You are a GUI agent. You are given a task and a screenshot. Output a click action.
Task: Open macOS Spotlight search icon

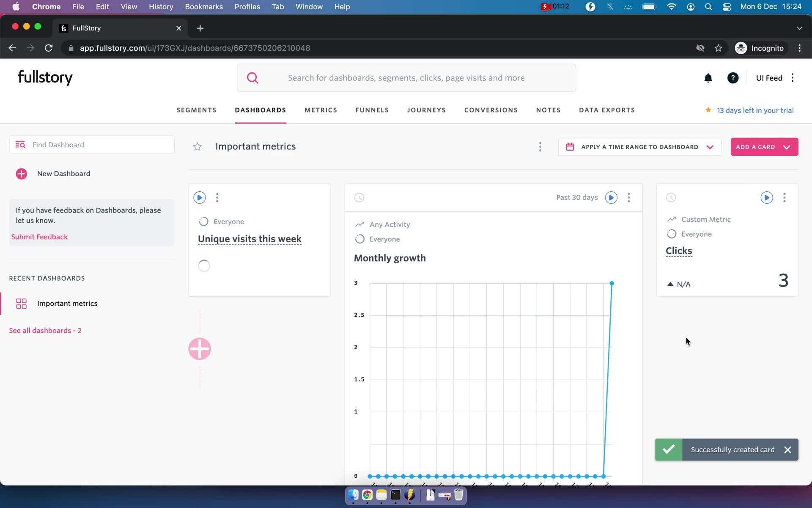[708, 7]
